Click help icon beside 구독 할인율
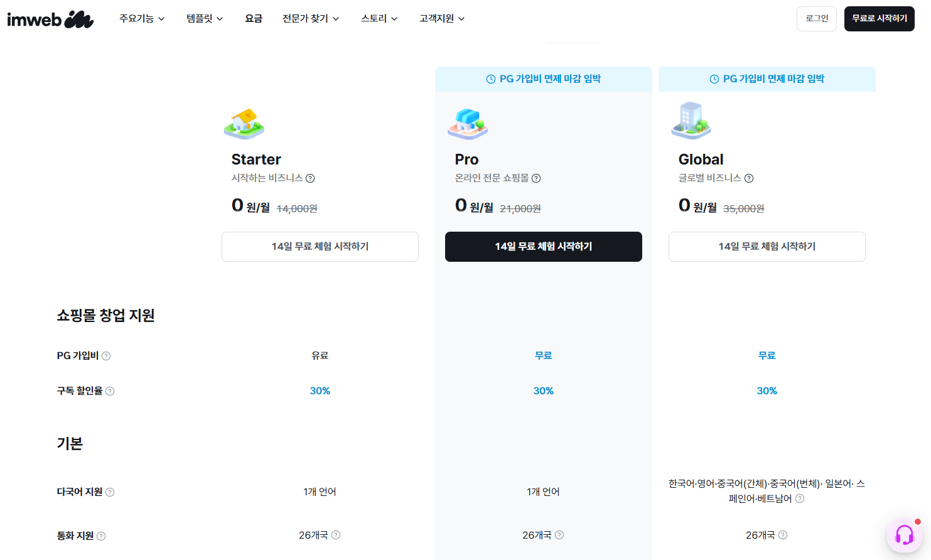The height and width of the screenshot is (560, 931). [x=110, y=390]
